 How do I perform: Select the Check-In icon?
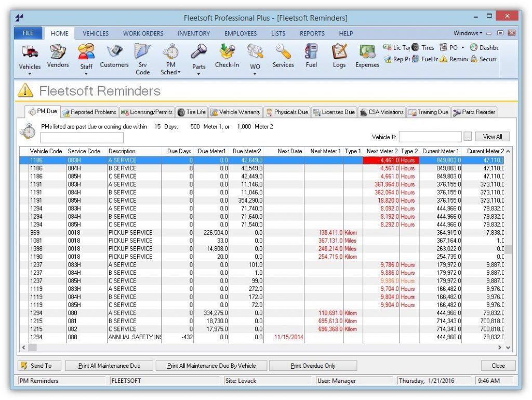coord(227,55)
